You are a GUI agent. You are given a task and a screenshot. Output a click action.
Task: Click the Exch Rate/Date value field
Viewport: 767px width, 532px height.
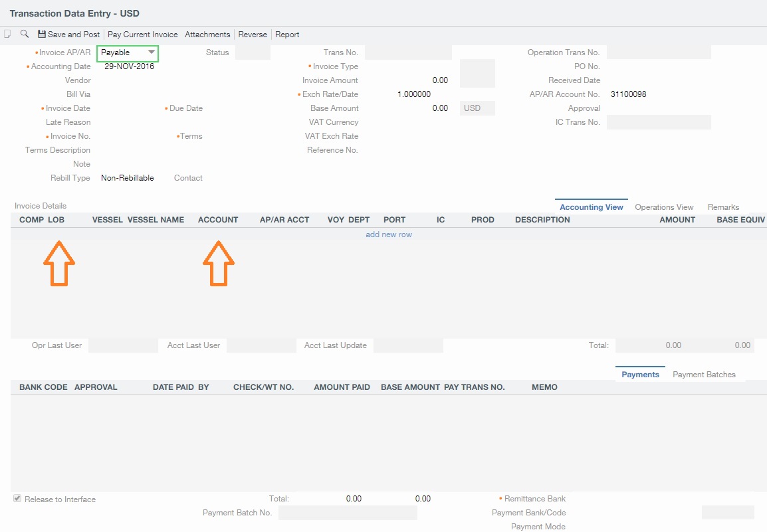tap(413, 94)
